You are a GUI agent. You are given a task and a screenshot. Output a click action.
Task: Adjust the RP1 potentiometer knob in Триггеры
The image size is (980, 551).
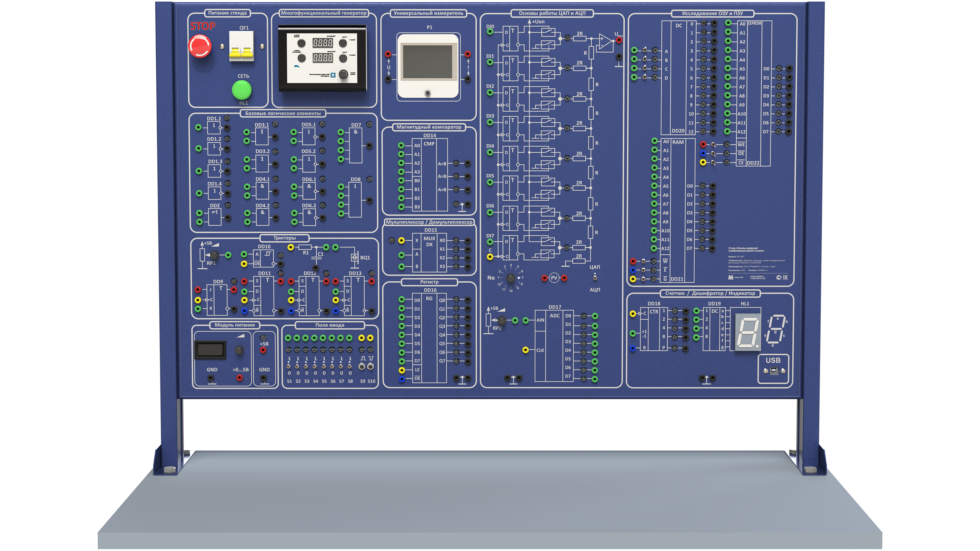pyautogui.click(x=215, y=256)
